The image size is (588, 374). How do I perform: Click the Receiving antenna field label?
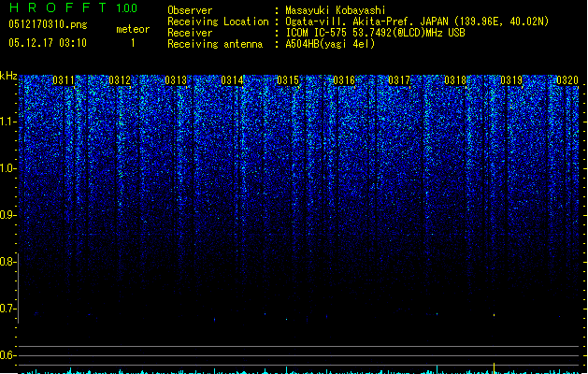[215, 44]
